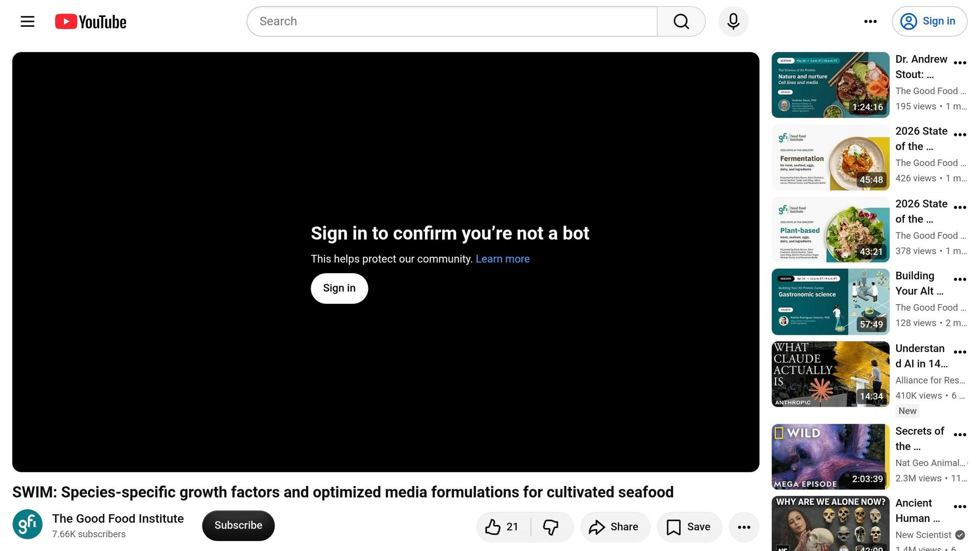This screenshot has width=980, height=551.
Task: Open What Claude Actually Is thumbnail
Action: (830, 374)
